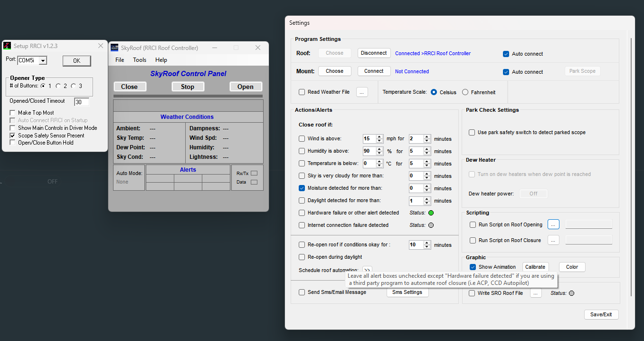The height and width of the screenshot is (341, 644).
Task: Click the Opened/Closed Timeout input field
Action: click(82, 102)
